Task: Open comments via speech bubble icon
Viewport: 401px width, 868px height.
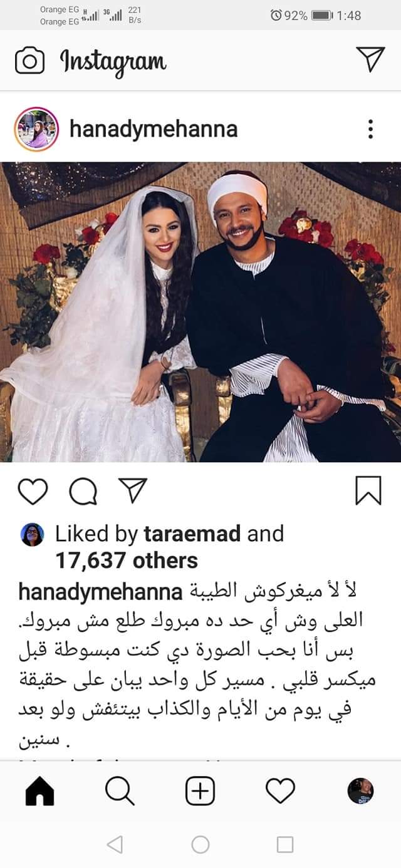Action: [83, 492]
